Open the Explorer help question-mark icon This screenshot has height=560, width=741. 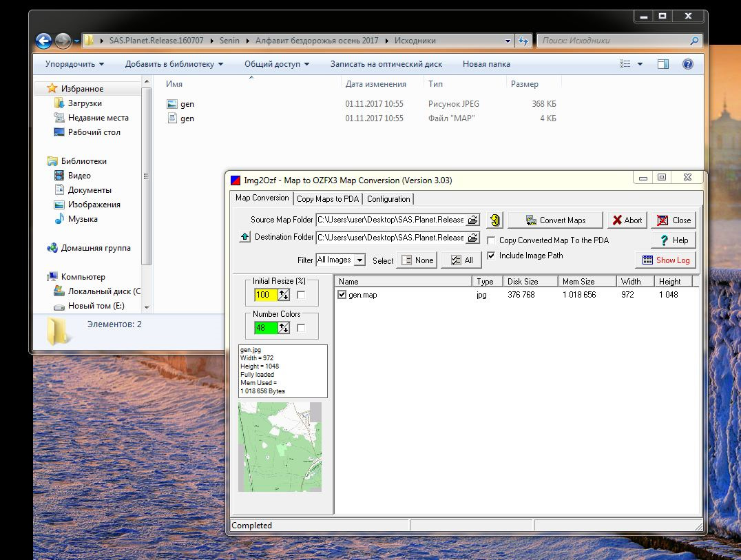coord(687,64)
